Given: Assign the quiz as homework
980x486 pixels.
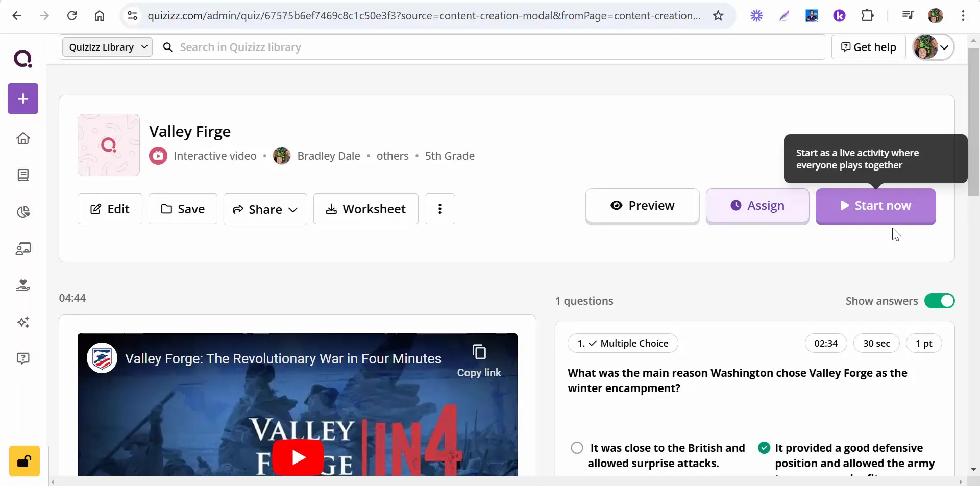Looking at the screenshot, I should [x=757, y=206].
